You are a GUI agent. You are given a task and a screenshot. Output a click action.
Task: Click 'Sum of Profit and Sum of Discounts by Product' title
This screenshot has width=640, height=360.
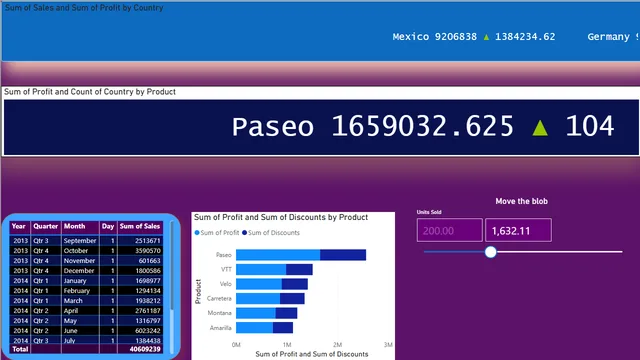pyautogui.click(x=281, y=217)
